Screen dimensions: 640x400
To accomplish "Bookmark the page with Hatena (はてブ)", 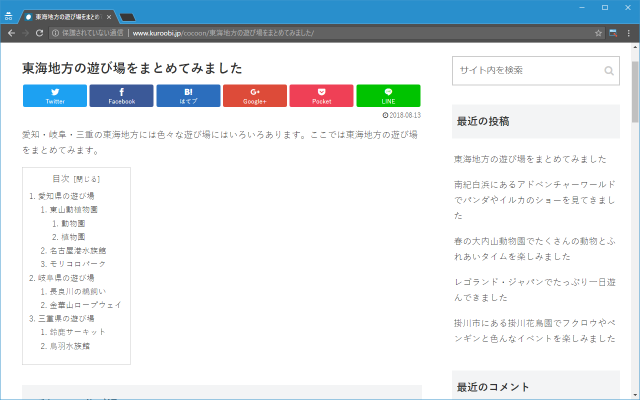I will (188, 96).
